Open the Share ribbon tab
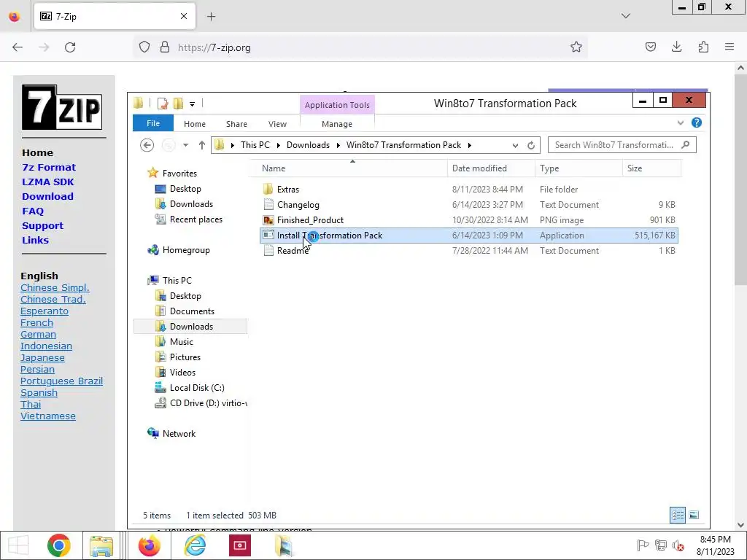Image resolution: width=747 pixels, height=560 pixels. point(236,124)
